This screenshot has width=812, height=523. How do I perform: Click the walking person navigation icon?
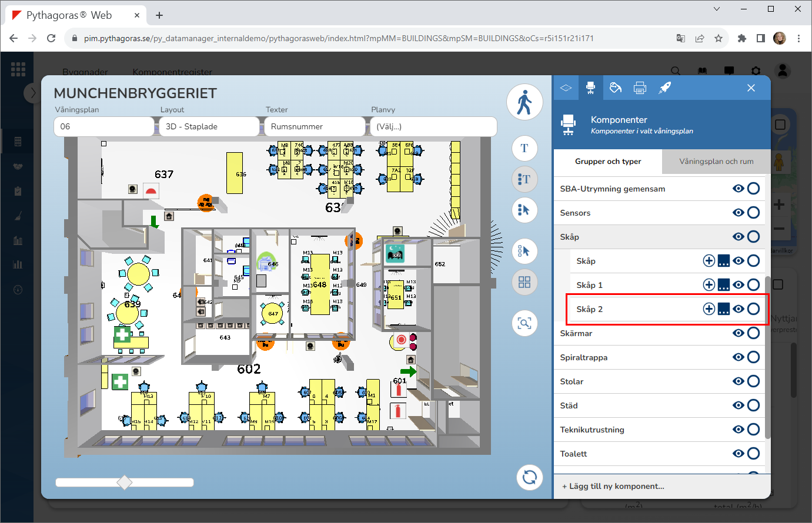click(x=524, y=103)
